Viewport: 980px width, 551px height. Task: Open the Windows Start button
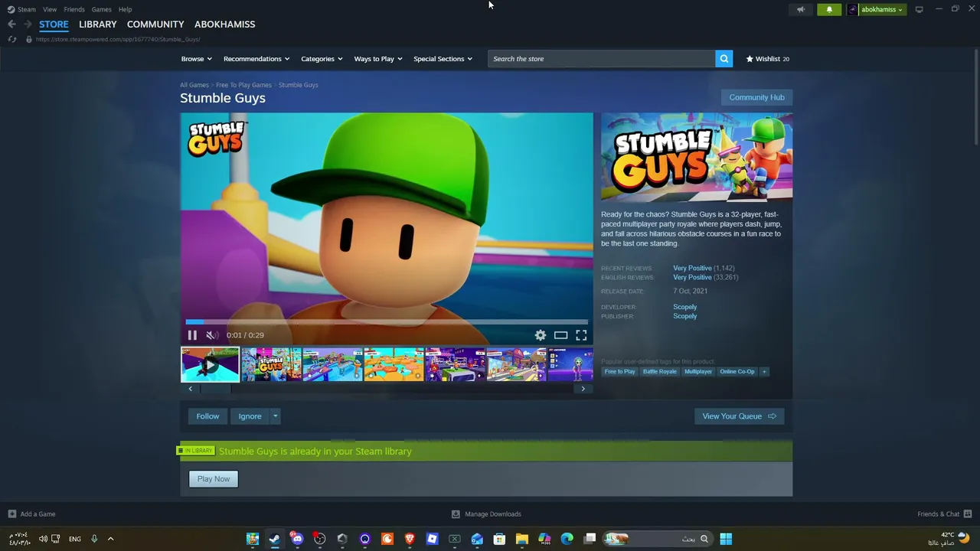[726, 539]
